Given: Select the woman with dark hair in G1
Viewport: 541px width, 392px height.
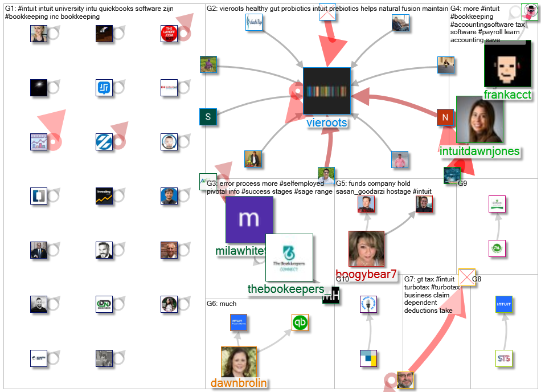Looking at the screenshot, I should pos(169,304).
